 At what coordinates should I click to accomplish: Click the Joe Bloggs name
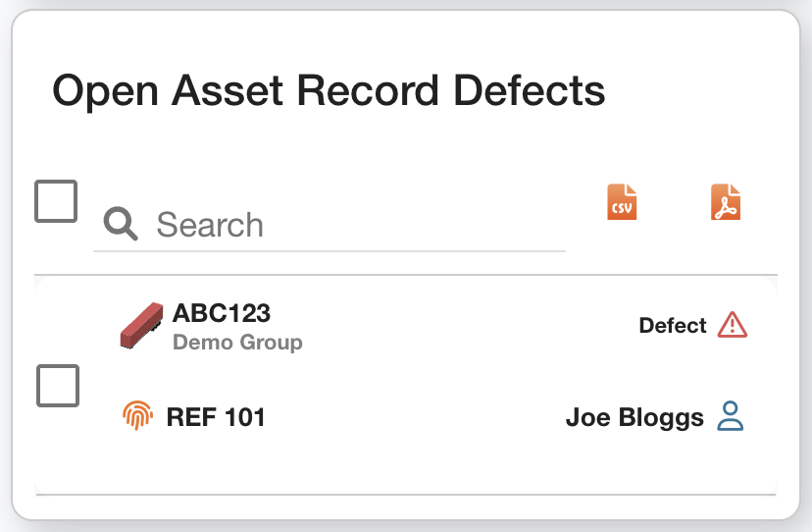coord(634,417)
